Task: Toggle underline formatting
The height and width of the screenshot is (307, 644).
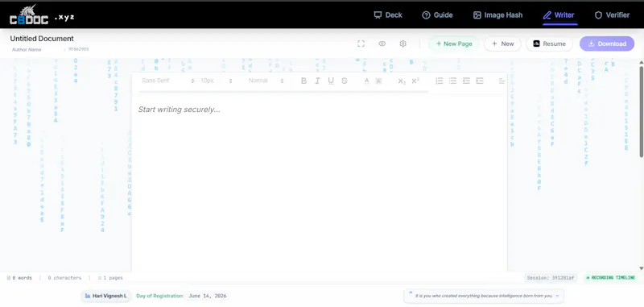Action: point(331,81)
